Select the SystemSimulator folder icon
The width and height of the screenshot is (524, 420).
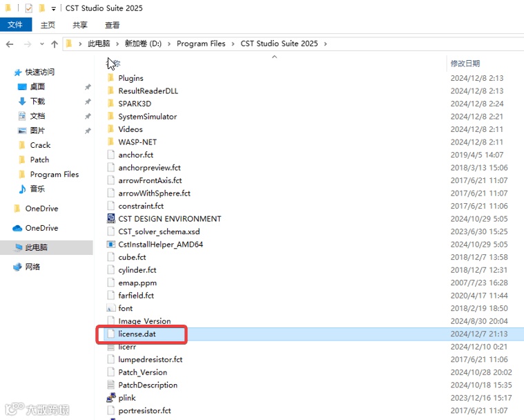111,116
